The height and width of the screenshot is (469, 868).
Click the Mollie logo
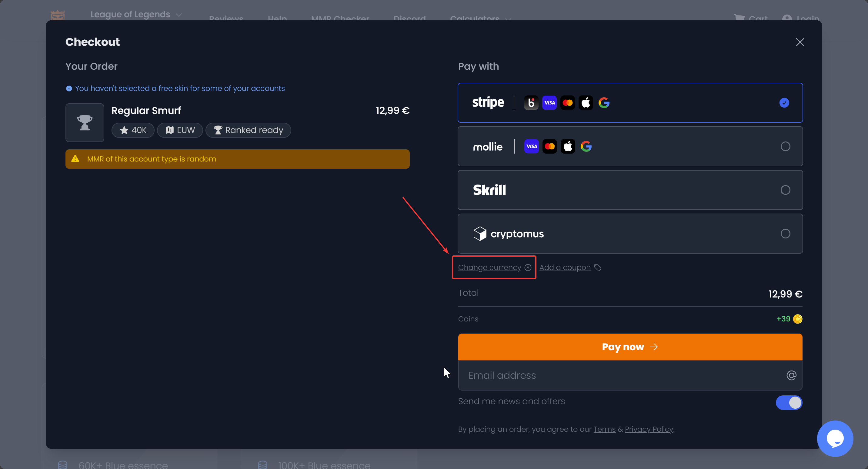point(488,147)
